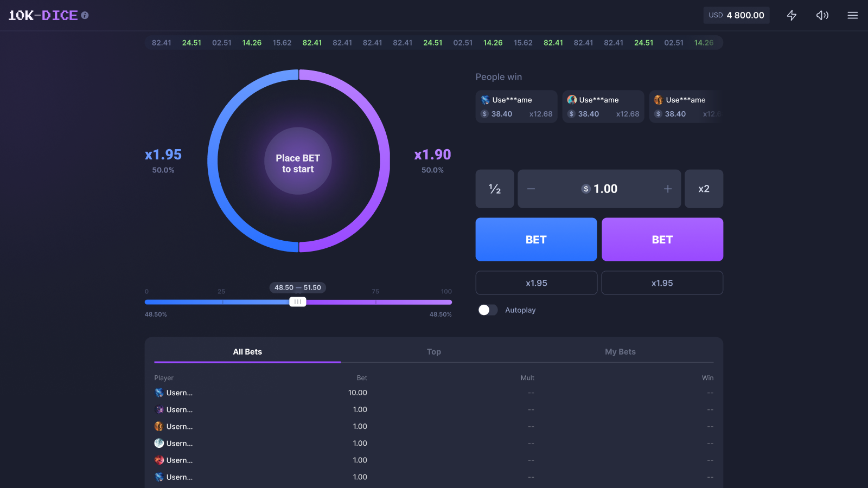Increase bet amount with plus icon
This screenshot has width=868, height=488.
click(x=667, y=189)
